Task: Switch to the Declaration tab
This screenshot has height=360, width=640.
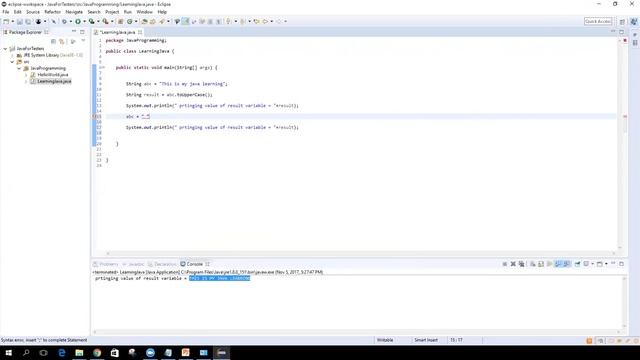Action: click(x=162, y=264)
